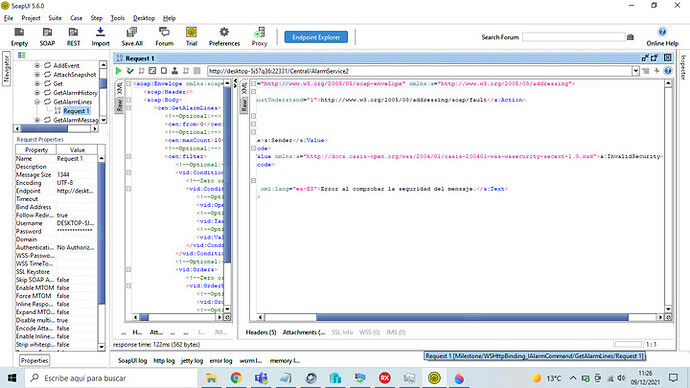The height and width of the screenshot is (388, 690).
Task: Click the add endpoint plus icon
Action: 657,71
